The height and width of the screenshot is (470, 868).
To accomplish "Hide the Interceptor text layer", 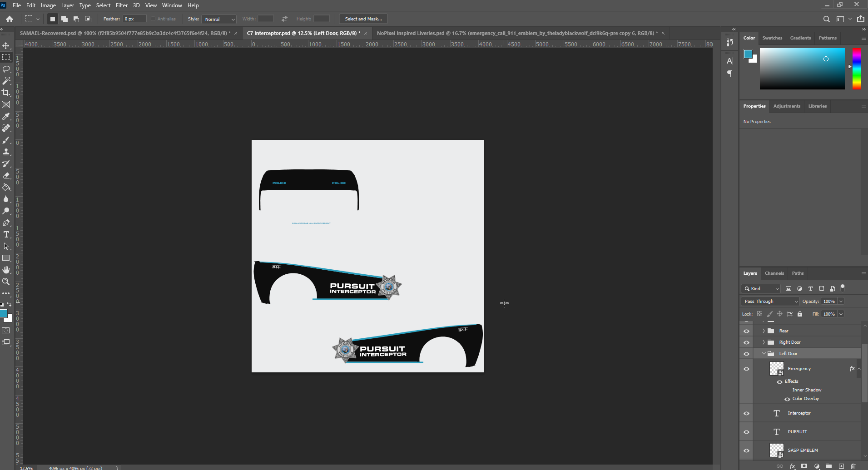I will (x=746, y=413).
